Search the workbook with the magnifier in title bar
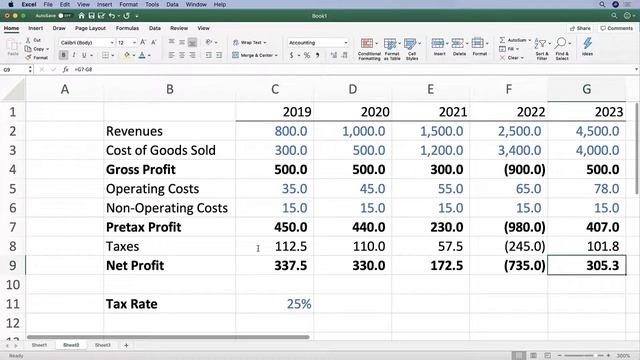640x360 pixels. point(614,16)
